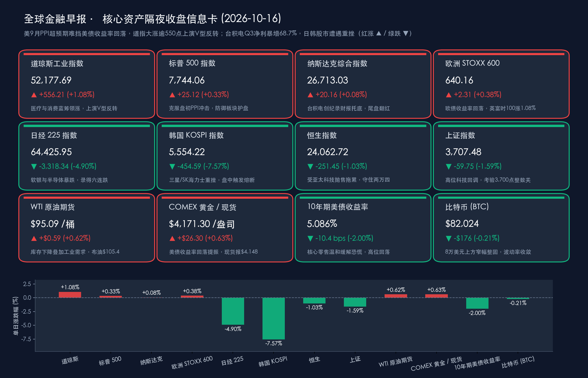Click the up triangle beside +$0.59 (+0.62%)
The image size is (588, 378).
tap(34, 238)
